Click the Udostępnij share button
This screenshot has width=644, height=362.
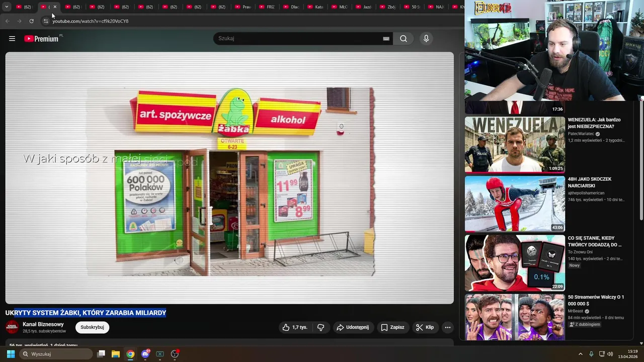(x=353, y=327)
